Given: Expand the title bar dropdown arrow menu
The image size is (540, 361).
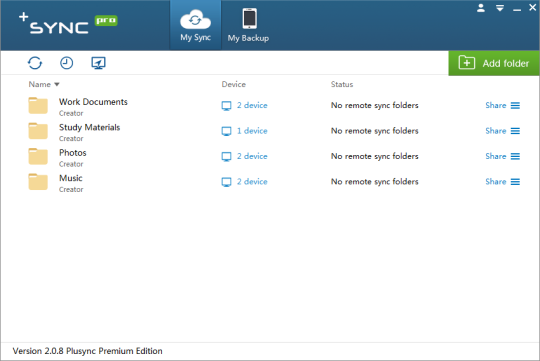Looking at the screenshot, I should [x=500, y=8].
